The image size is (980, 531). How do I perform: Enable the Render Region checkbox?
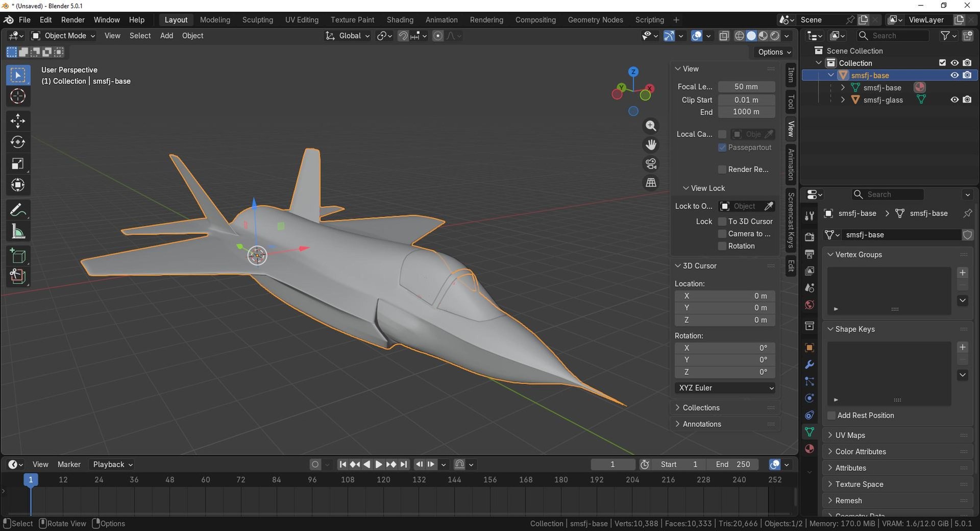[x=722, y=170]
